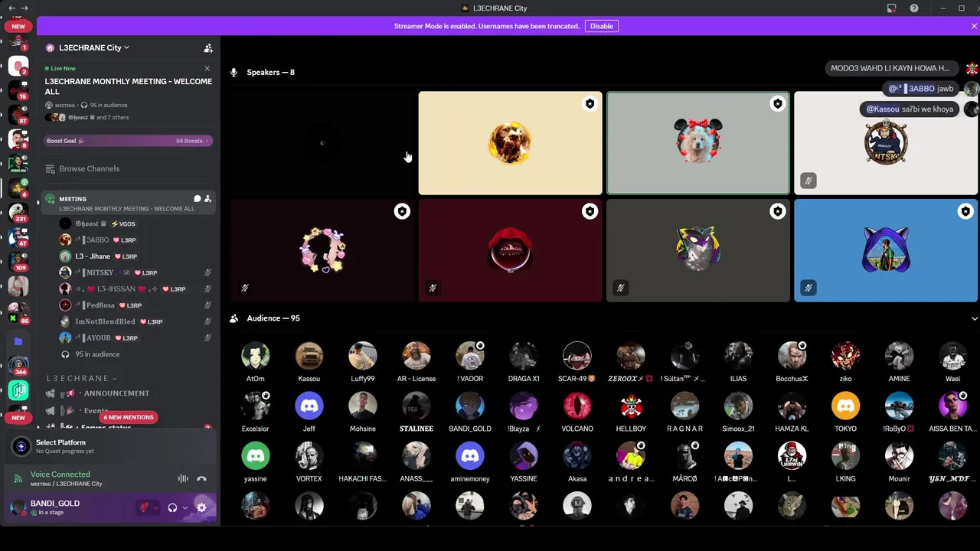Open the inbox icon in title bar
Image resolution: width=980 pixels, height=551 pixels.
pyautogui.click(x=892, y=8)
